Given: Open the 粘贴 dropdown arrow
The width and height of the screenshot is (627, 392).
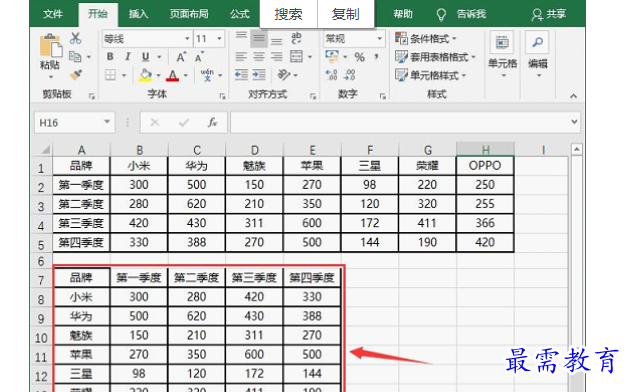Looking at the screenshot, I should [50, 76].
